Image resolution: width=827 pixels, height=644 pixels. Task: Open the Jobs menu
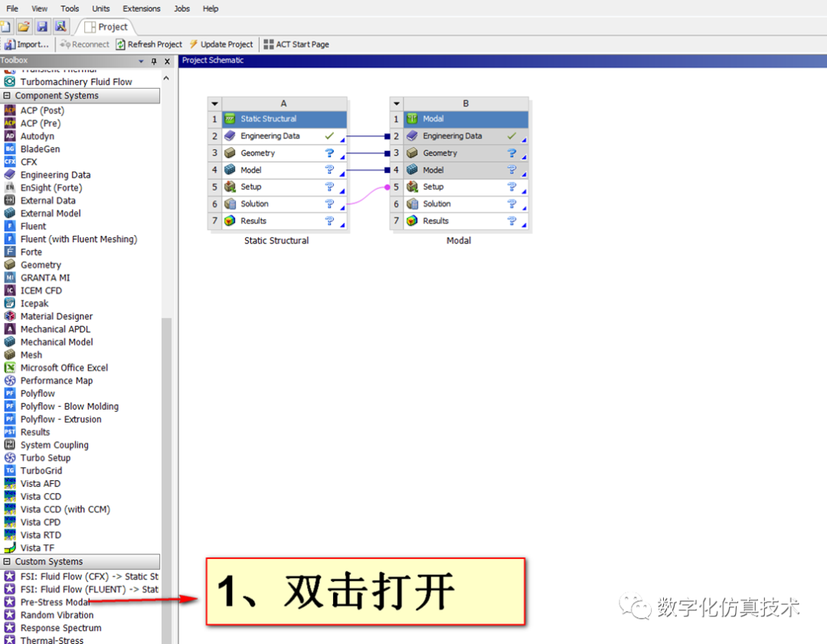click(x=182, y=8)
